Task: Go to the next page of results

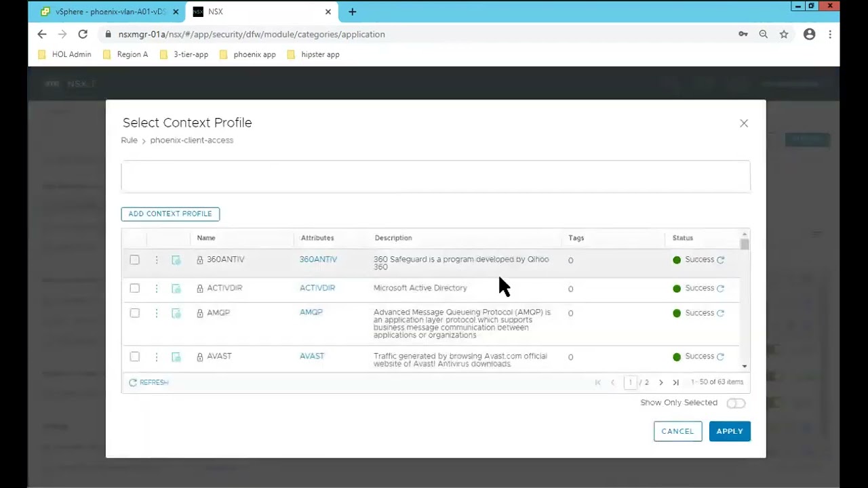Action: [661, 382]
